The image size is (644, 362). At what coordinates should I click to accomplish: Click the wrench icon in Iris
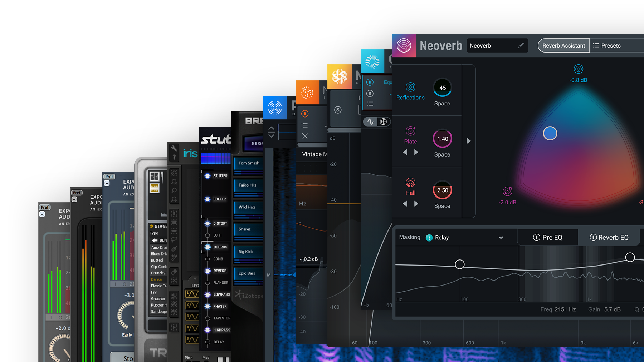(174, 148)
